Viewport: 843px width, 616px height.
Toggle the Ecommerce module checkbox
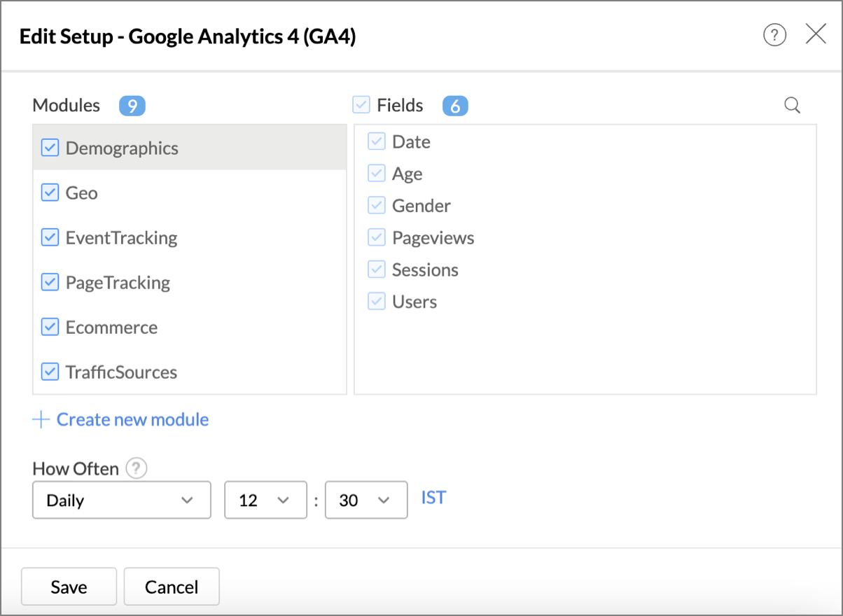tap(50, 328)
